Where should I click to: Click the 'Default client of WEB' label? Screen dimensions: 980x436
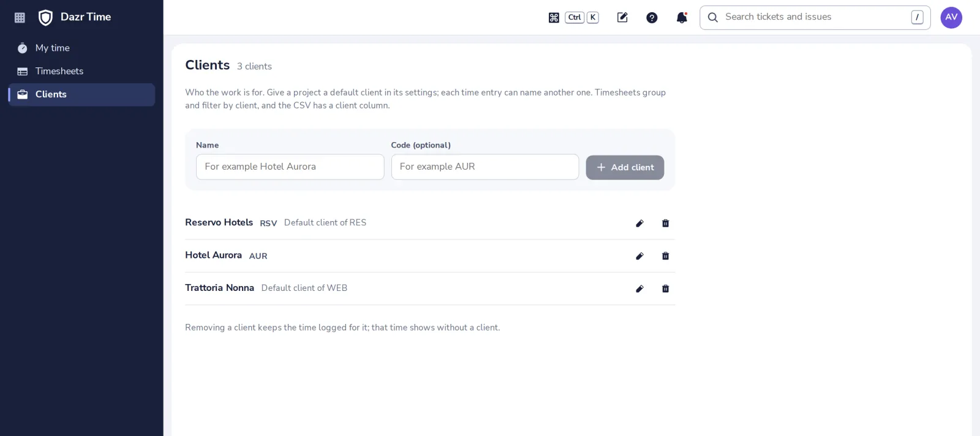tap(304, 288)
